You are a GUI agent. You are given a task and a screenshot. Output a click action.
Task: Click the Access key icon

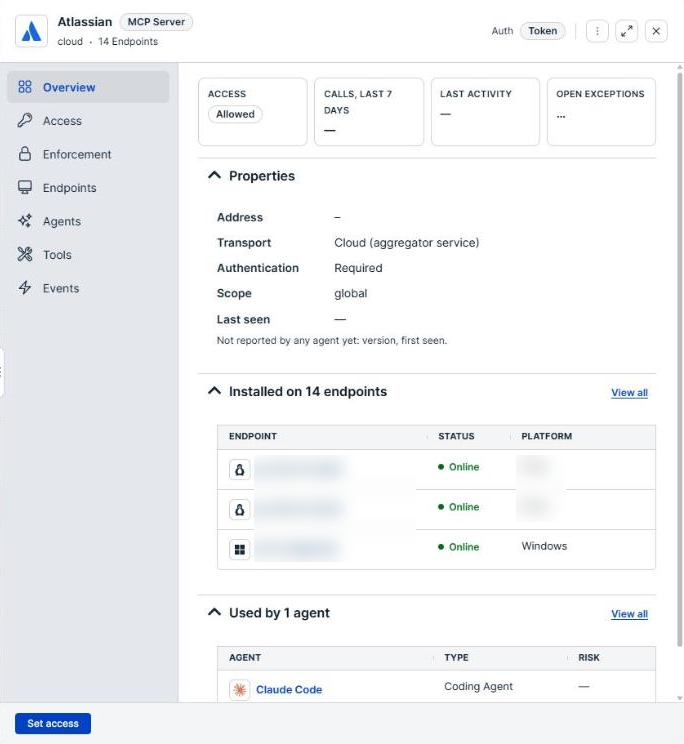click(25, 121)
